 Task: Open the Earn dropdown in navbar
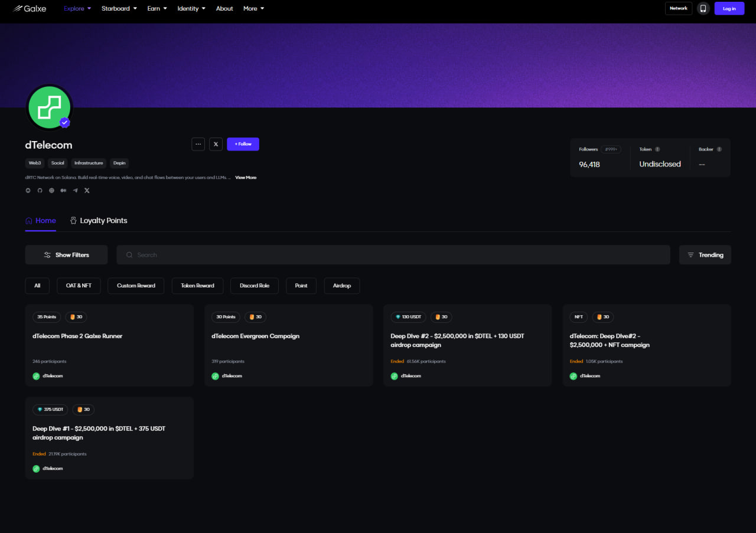point(157,8)
